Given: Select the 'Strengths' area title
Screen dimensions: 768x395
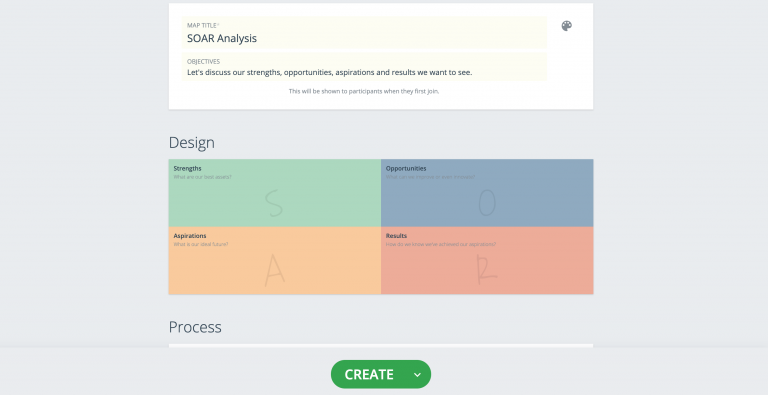Looking at the screenshot, I should coord(187,169).
